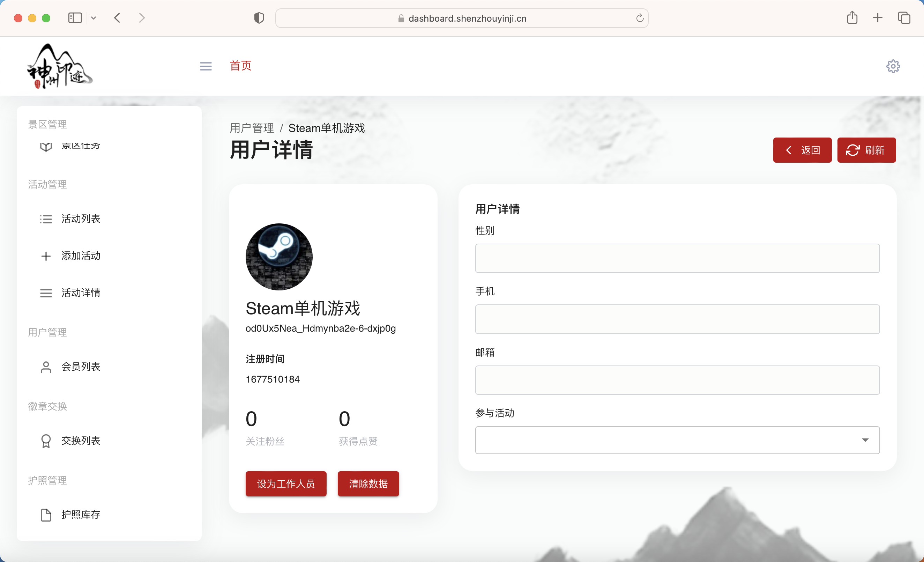Toggle the browser sidebar panel icon

(x=75, y=18)
